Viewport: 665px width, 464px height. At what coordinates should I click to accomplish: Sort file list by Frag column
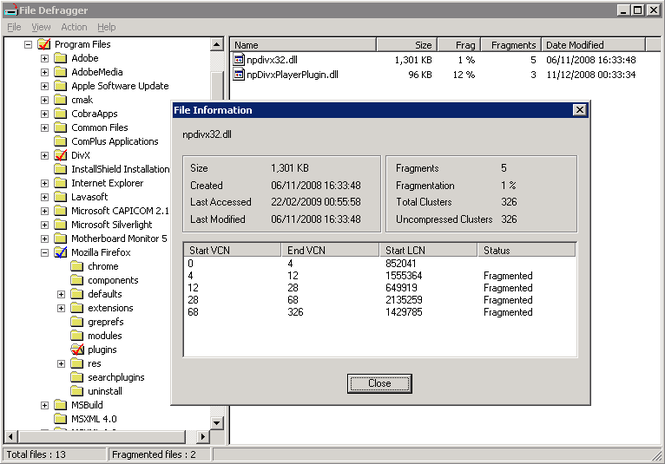[459, 45]
